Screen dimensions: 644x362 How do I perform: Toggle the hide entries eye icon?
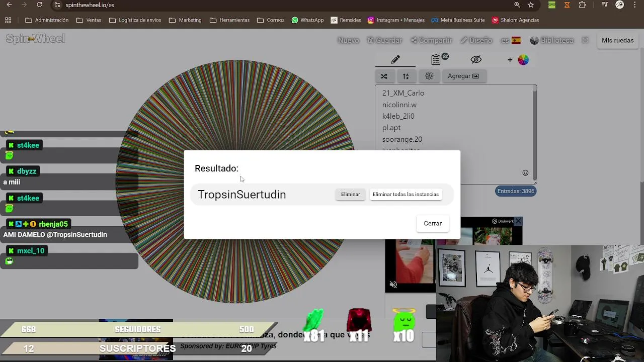pyautogui.click(x=476, y=60)
